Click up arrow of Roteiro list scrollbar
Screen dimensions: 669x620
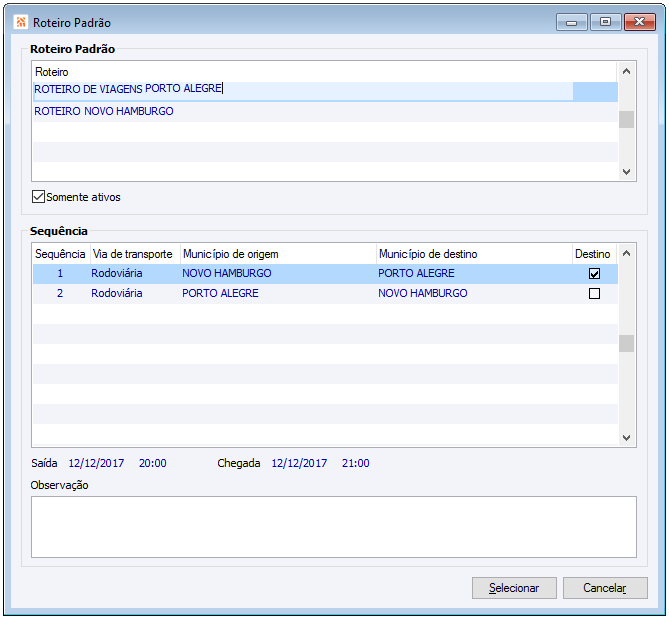626,71
